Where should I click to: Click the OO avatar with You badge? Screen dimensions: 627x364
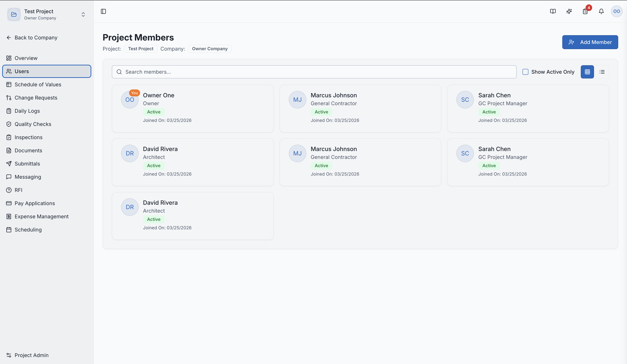(130, 100)
